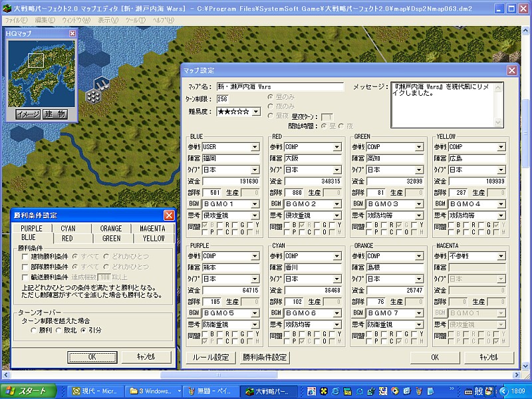Expand the 難易度 star rating dropdown
This screenshot has height=399, width=532.
(x=256, y=112)
